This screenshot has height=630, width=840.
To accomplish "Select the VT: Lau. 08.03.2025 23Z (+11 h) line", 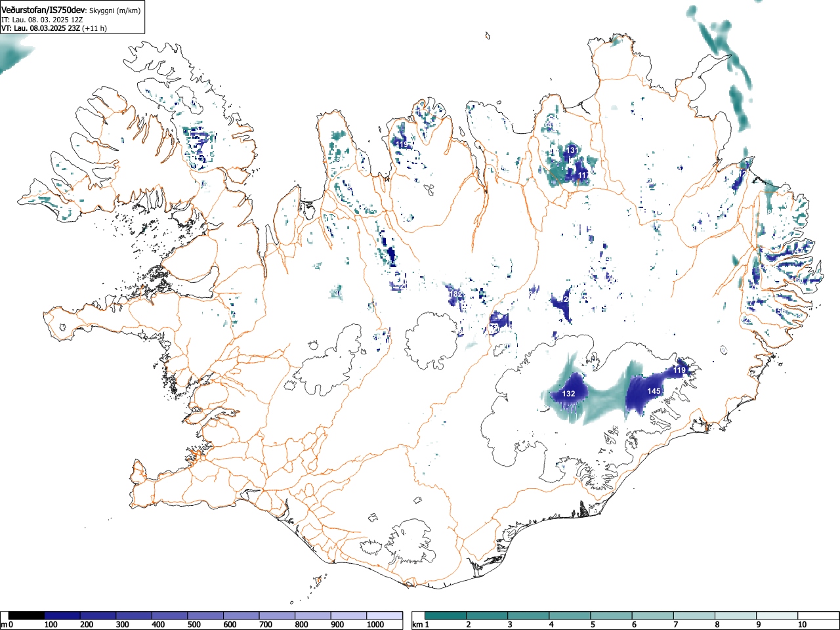I will click(x=54, y=28).
